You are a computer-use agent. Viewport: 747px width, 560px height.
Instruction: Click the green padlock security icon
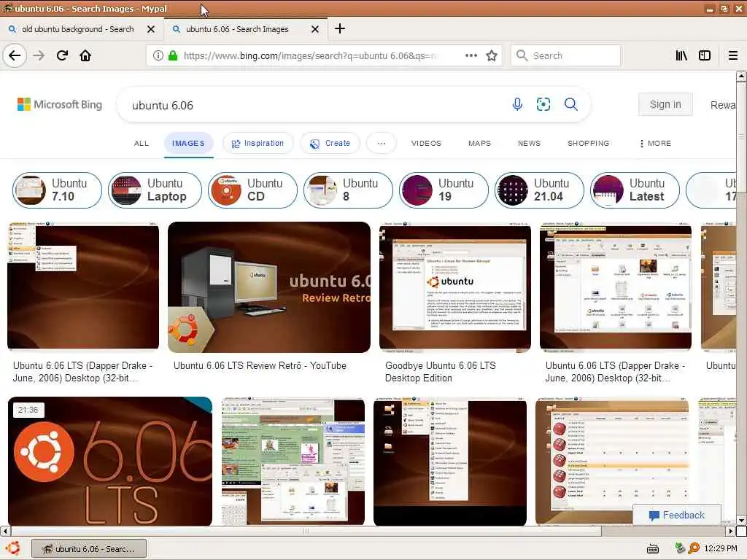173,55
